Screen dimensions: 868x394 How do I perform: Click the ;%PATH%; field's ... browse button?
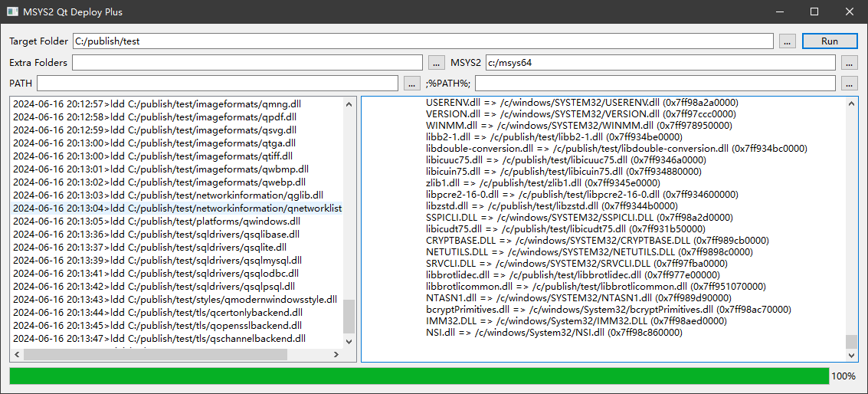pyautogui.click(x=849, y=84)
